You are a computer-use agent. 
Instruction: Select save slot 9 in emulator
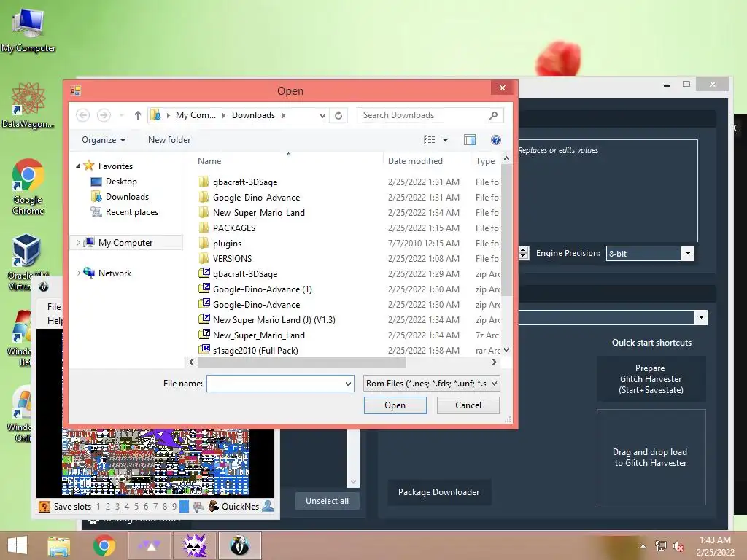(x=174, y=507)
